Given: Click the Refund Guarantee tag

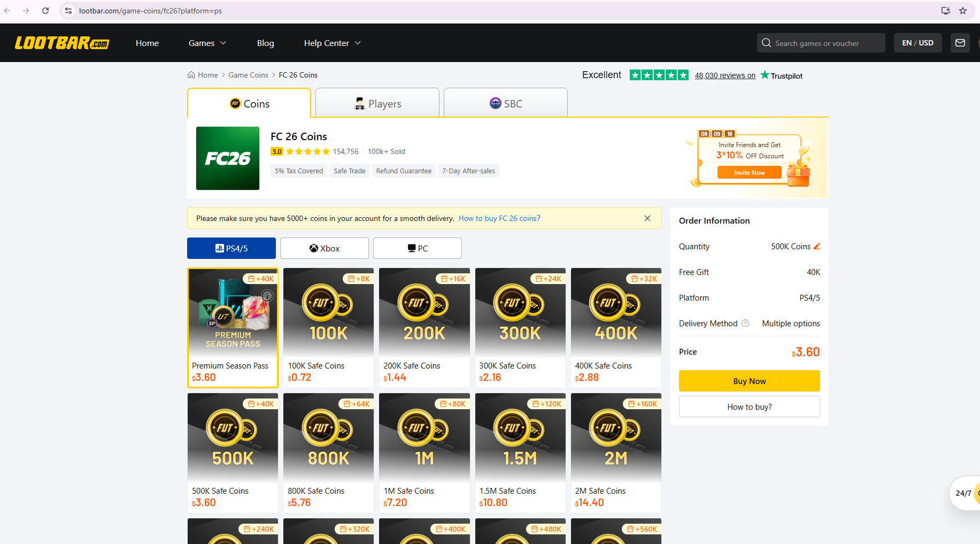Looking at the screenshot, I should [404, 171].
